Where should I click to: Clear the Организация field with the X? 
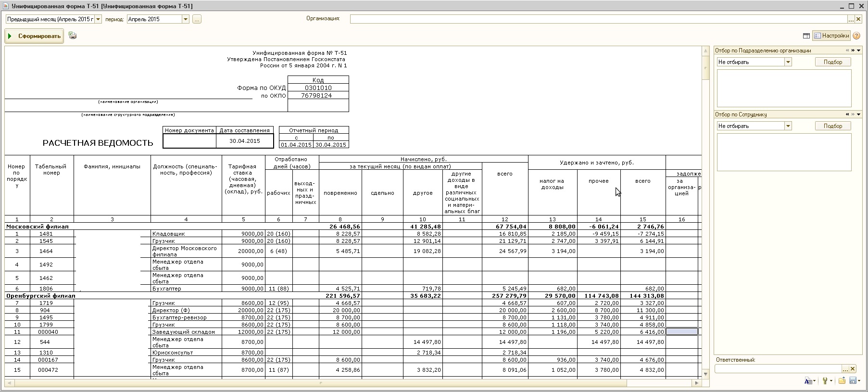[858, 19]
